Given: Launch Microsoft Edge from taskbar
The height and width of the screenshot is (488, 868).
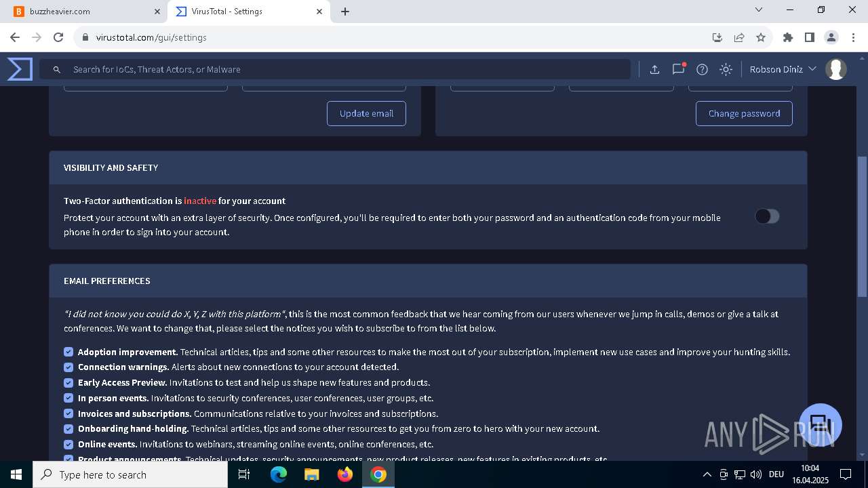Looking at the screenshot, I should point(279,474).
